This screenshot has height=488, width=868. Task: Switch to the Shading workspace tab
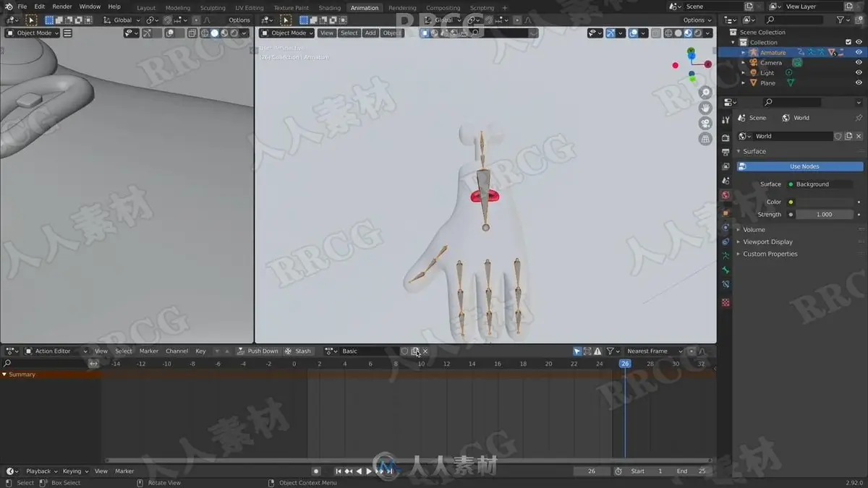pos(329,8)
